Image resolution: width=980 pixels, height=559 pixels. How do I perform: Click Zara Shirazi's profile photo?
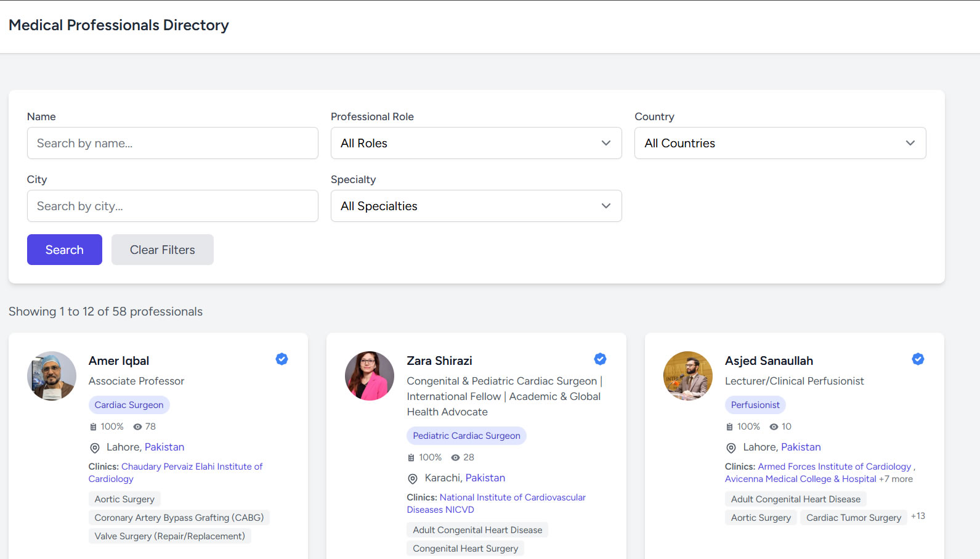[x=370, y=376]
